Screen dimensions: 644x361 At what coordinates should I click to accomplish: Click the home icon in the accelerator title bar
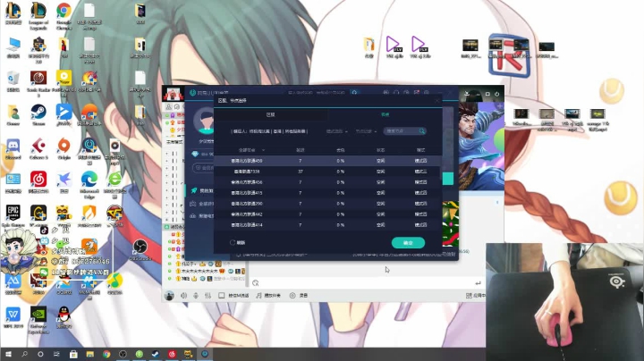(x=354, y=93)
